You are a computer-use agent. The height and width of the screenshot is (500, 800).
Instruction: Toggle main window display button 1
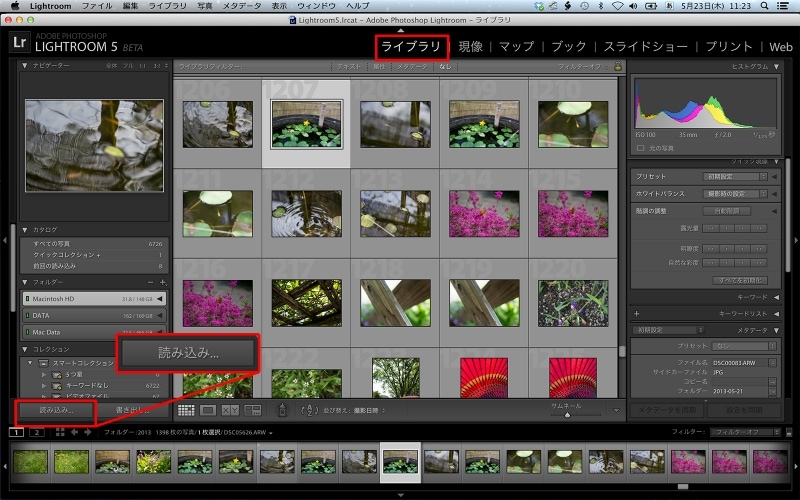click(16, 433)
